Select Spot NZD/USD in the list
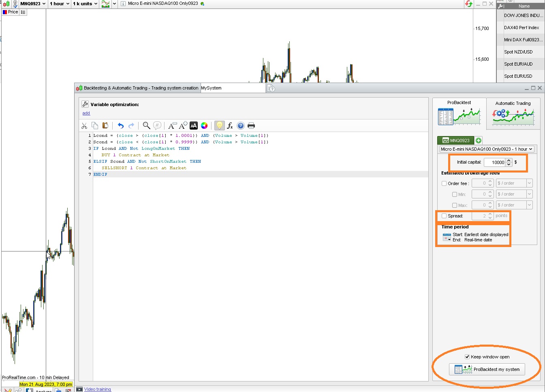Screen dimensions: 545x392 pos(521,52)
